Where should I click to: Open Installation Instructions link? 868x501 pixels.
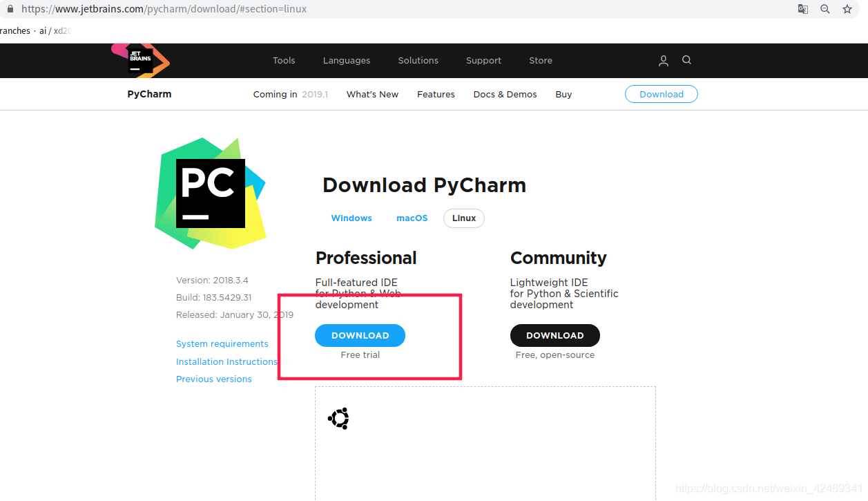pyautogui.click(x=226, y=361)
